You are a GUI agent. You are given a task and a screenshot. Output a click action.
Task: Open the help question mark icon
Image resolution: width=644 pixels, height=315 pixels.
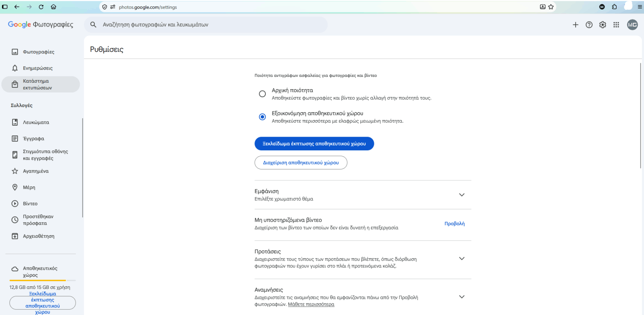pos(589,25)
